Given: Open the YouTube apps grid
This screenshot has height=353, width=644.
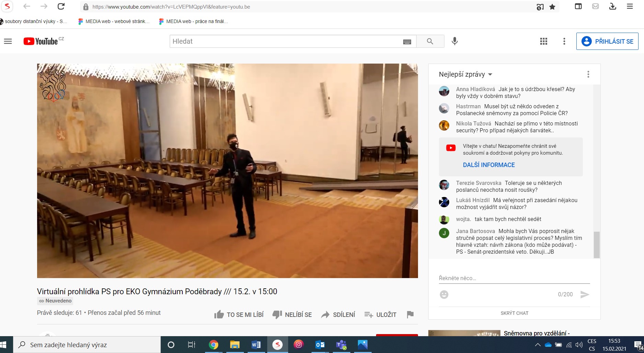Looking at the screenshot, I should coord(543,41).
